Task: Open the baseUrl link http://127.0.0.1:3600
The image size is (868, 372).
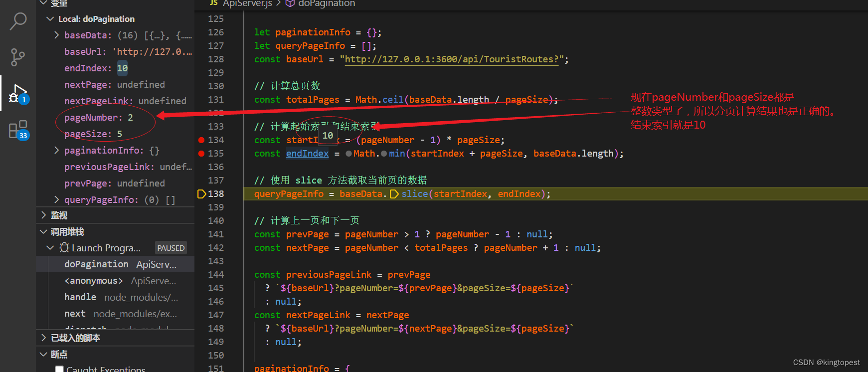Action: pos(452,59)
